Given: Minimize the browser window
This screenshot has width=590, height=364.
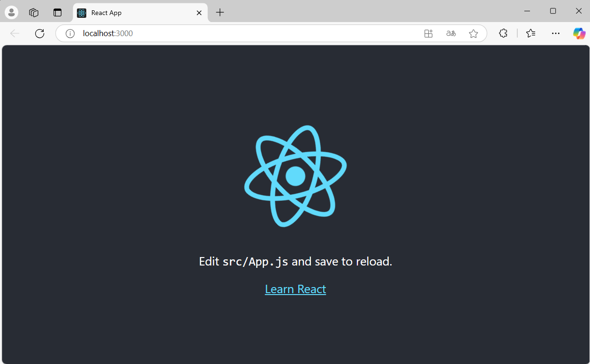Looking at the screenshot, I should click(x=527, y=11).
